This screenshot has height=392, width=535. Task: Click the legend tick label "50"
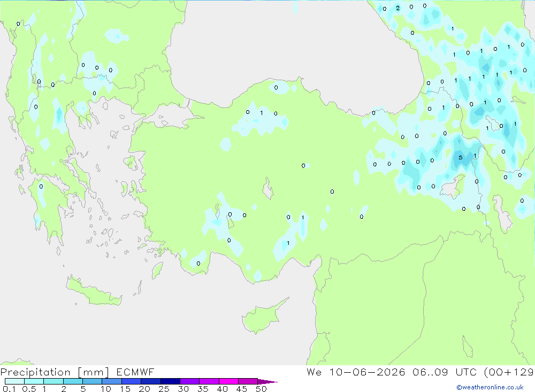pyautogui.click(x=261, y=389)
